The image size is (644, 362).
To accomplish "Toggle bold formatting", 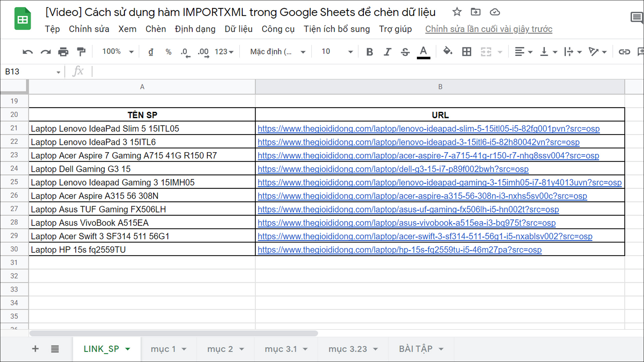I will pyautogui.click(x=370, y=52).
